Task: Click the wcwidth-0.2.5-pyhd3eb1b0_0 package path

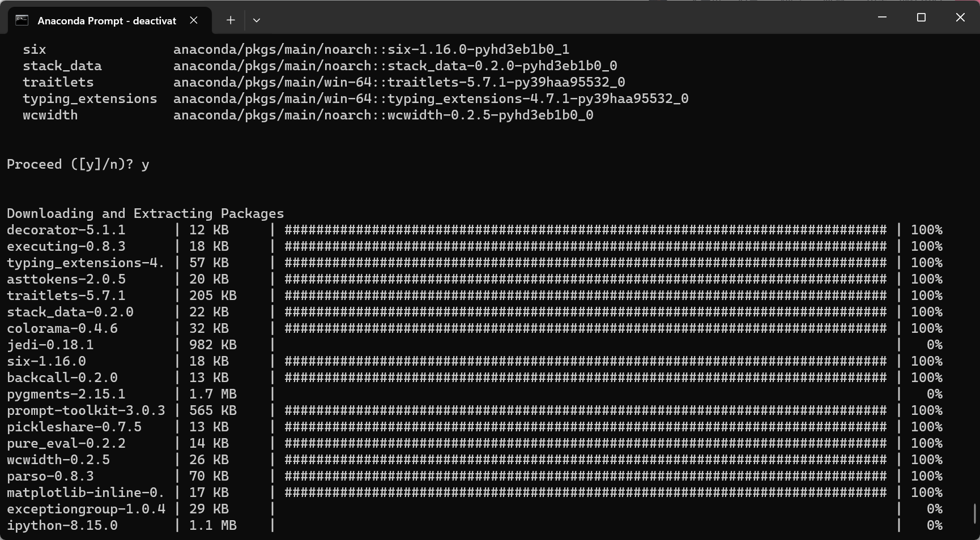Action: pyautogui.click(x=384, y=115)
